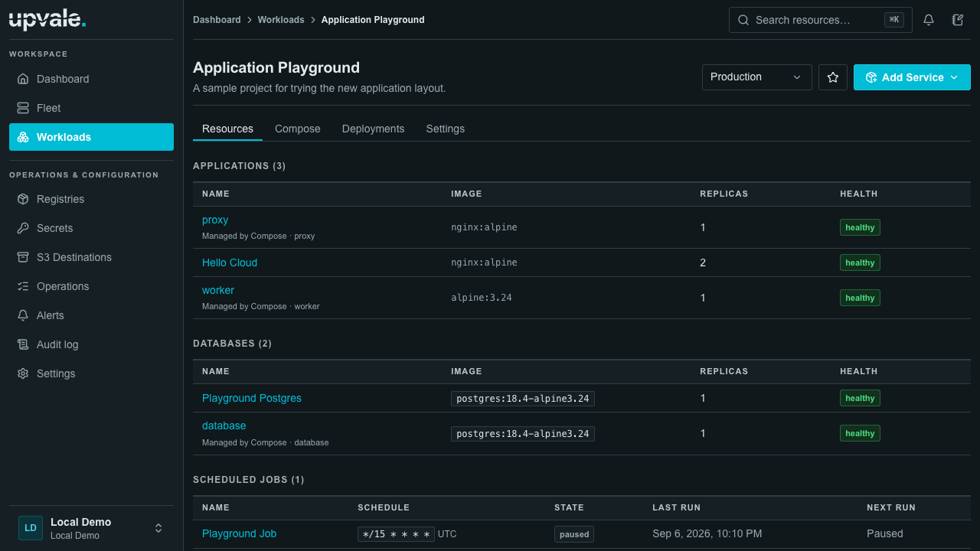The height and width of the screenshot is (551, 980).
Task: Click 'Managed by Compose · worker' text
Action: tap(261, 306)
